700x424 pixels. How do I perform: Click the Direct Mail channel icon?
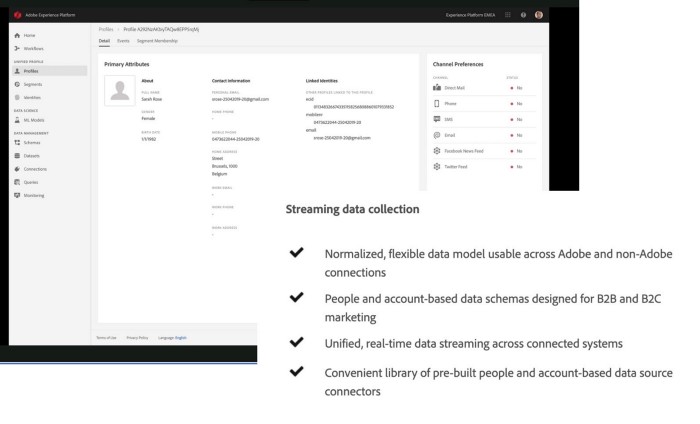point(437,87)
